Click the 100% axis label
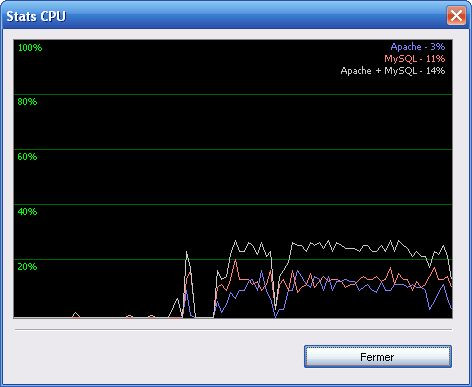 pos(30,48)
